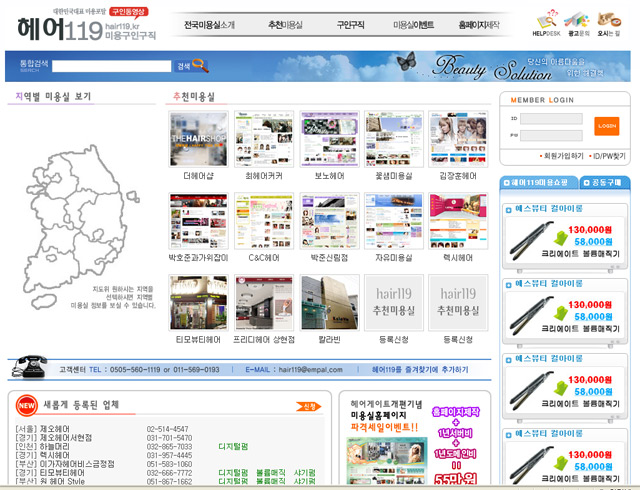The height and width of the screenshot is (490, 640).
Task: Open the 구인구직 menu item
Action: pos(350,24)
